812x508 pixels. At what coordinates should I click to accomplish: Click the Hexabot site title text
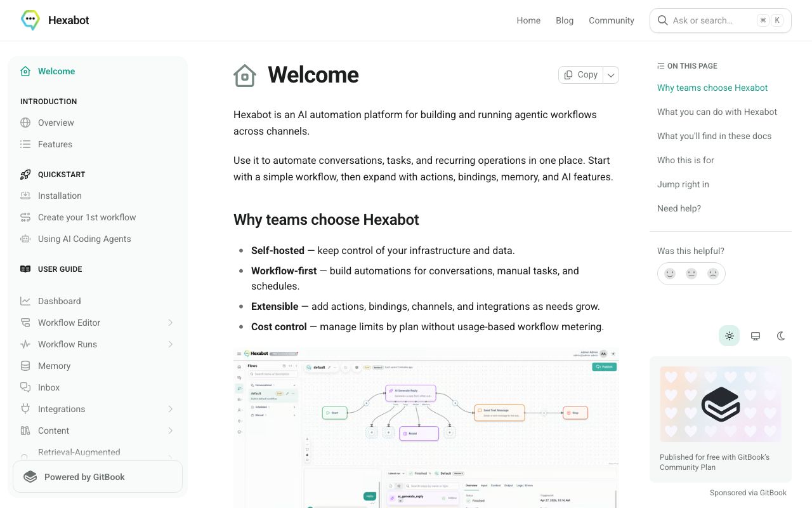coord(69,20)
